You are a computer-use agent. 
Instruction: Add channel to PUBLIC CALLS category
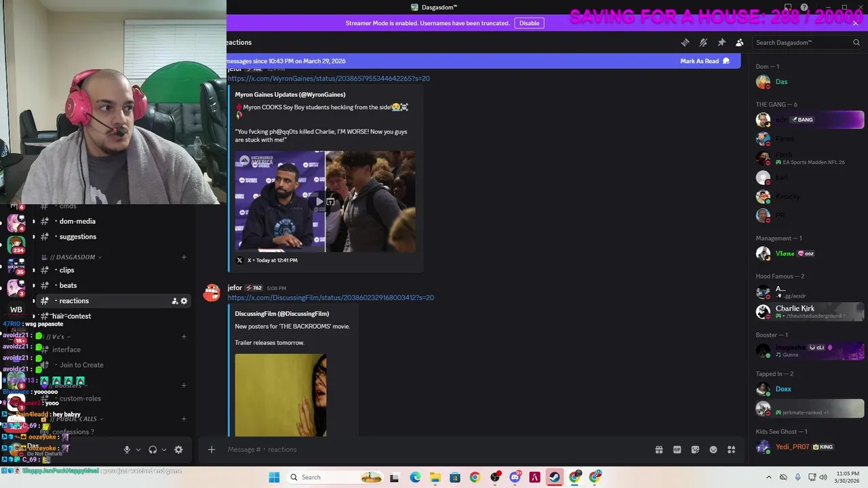pos(184,419)
